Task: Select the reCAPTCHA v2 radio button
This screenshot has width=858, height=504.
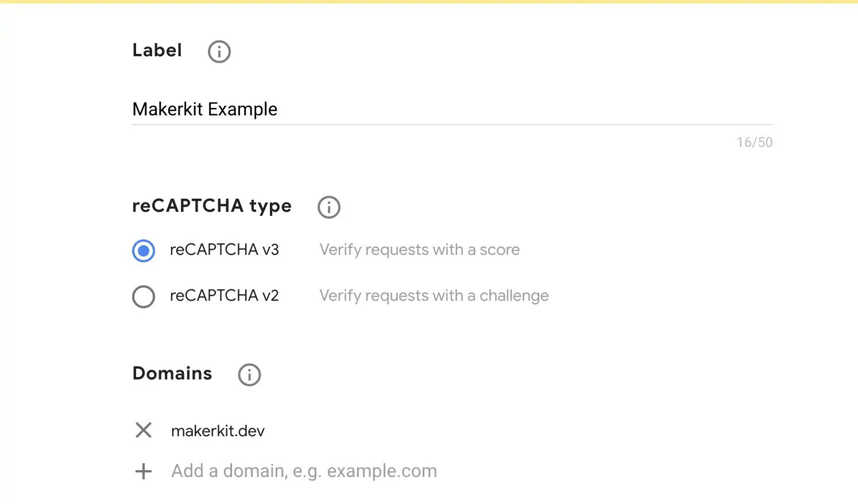Action: click(144, 297)
